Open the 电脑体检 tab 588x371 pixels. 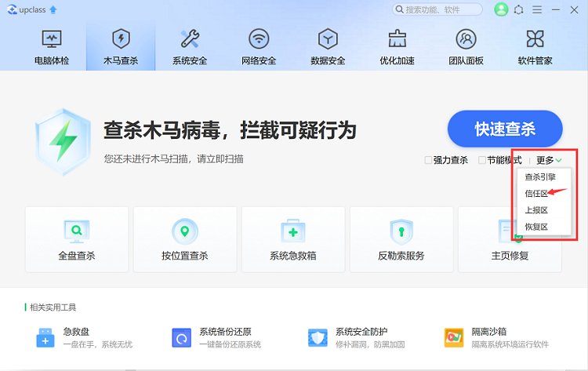(52, 45)
